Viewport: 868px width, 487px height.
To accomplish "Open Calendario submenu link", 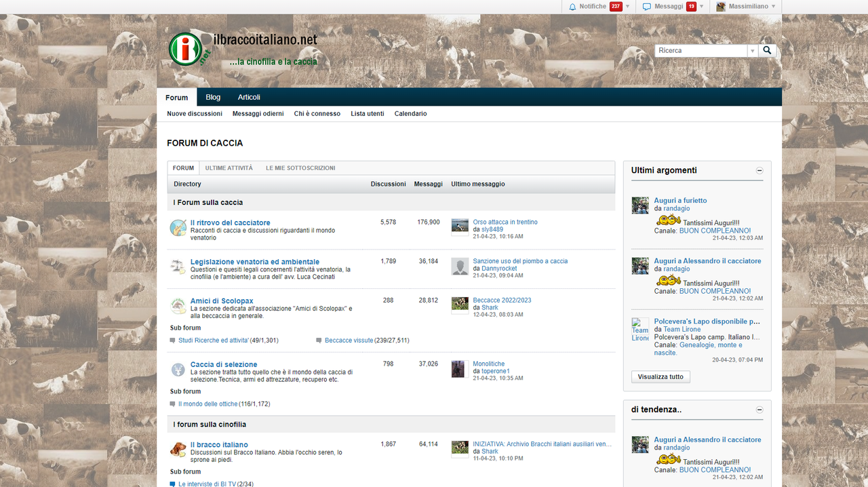I will coord(411,114).
